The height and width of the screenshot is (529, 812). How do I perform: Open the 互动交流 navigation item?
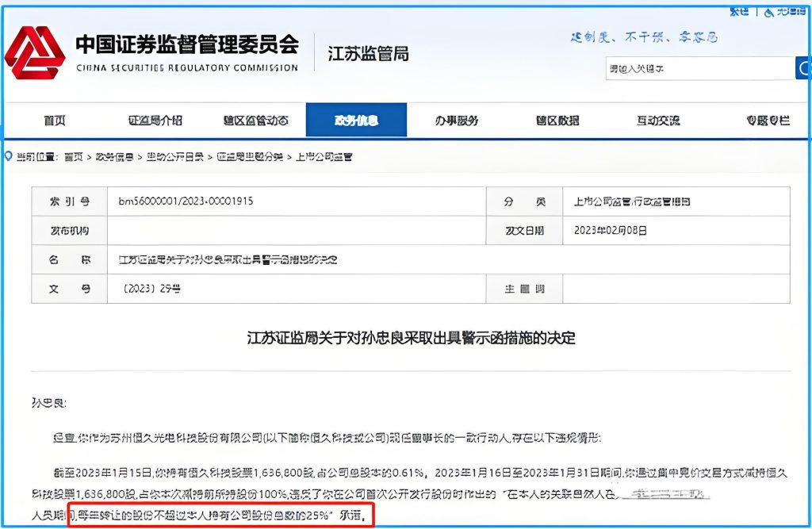point(658,121)
